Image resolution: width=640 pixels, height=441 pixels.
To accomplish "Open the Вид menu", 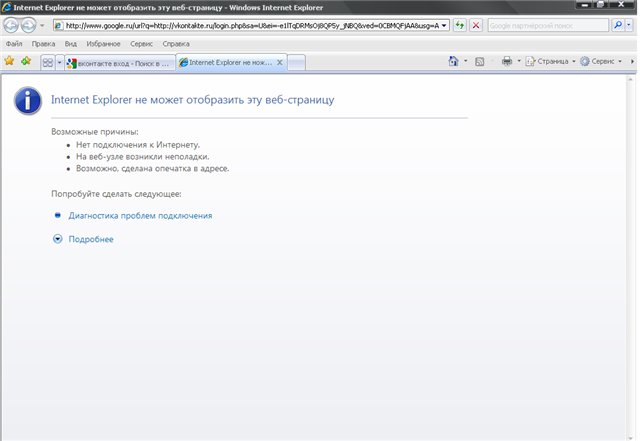I will coord(71,44).
